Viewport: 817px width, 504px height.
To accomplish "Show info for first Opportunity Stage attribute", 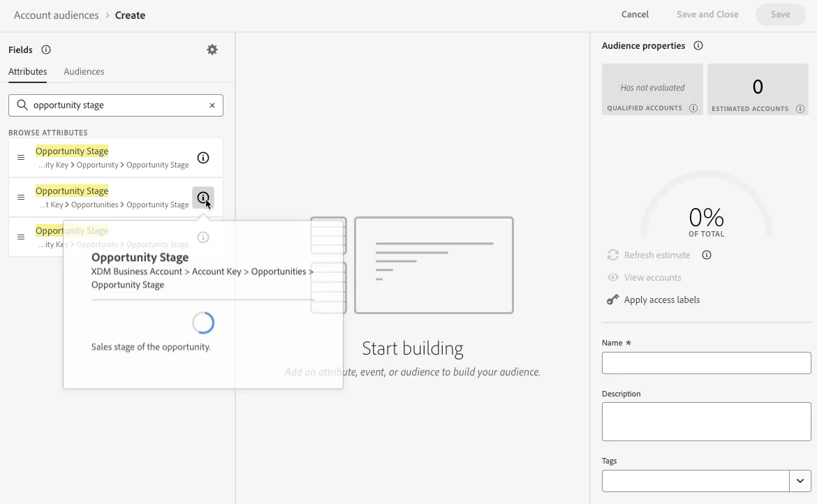I will pos(203,158).
